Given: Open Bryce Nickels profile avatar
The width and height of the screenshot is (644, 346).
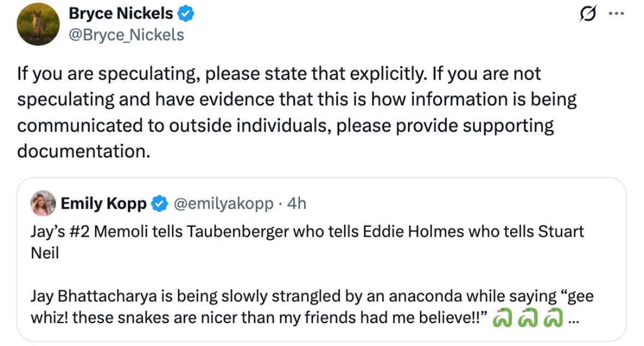Looking at the screenshot, I should pos(38,24).
